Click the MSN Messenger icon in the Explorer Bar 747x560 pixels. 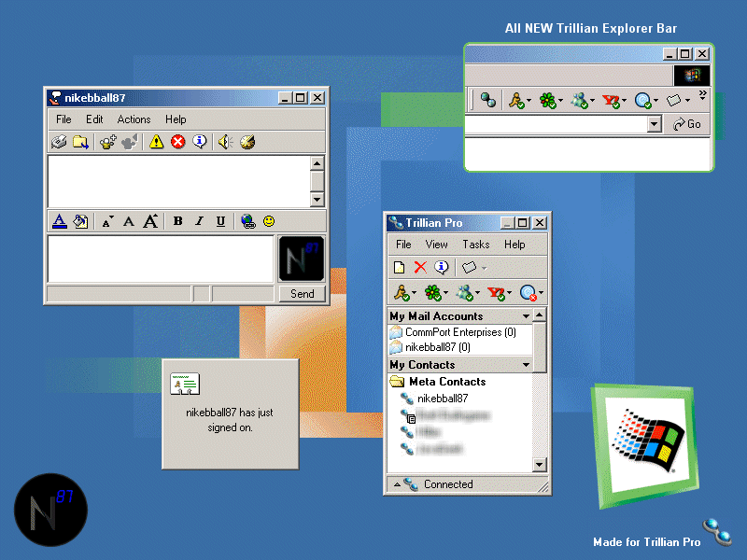(x=580, y=100)
